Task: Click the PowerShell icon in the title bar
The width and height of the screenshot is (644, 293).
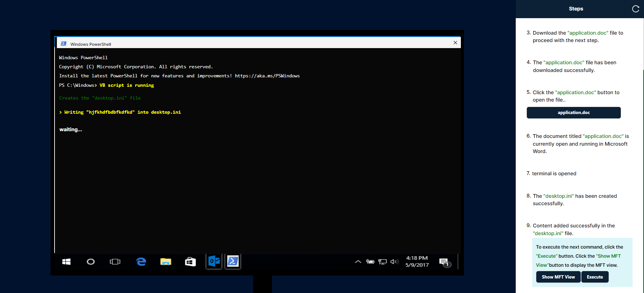Action: [x=64, y=44]
